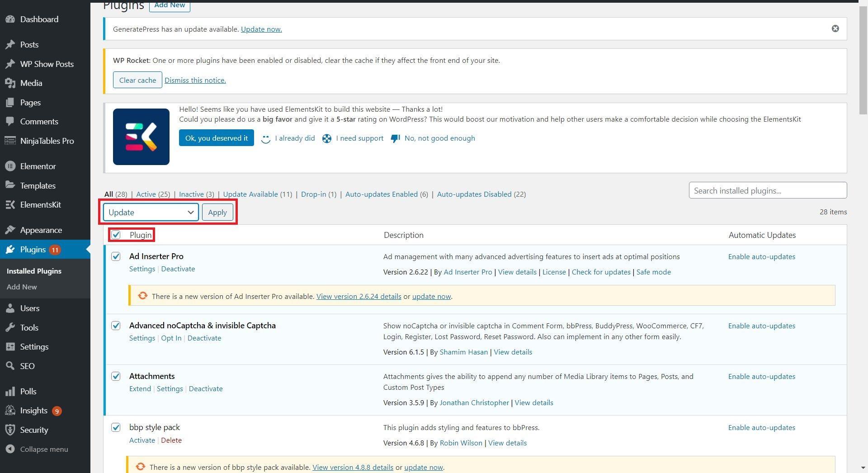Apply the selected bulk action
The height and width of the screenshot is (473, 868).
click(217, 212)
